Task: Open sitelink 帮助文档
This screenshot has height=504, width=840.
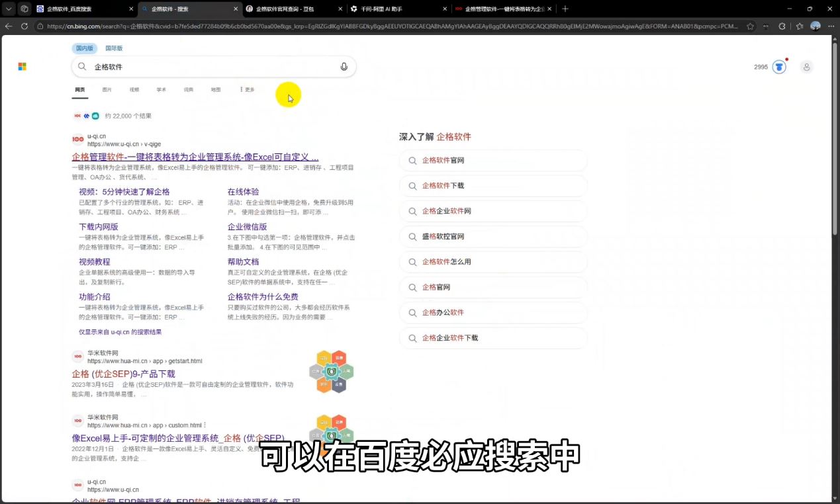Action: [x=244, y=262]
